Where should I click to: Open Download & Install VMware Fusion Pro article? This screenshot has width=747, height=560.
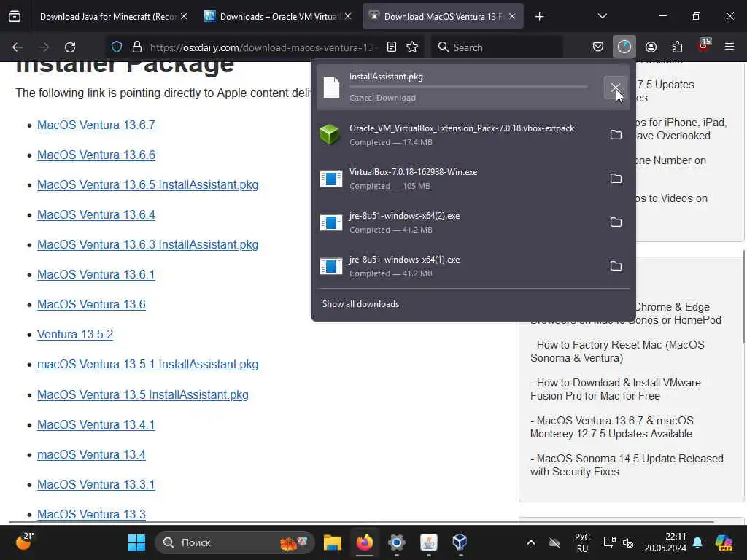tap(615, 389)
